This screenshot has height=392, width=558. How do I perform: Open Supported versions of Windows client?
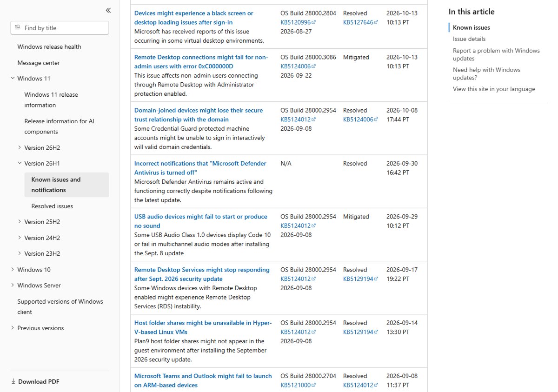click(x=60, y=307)
